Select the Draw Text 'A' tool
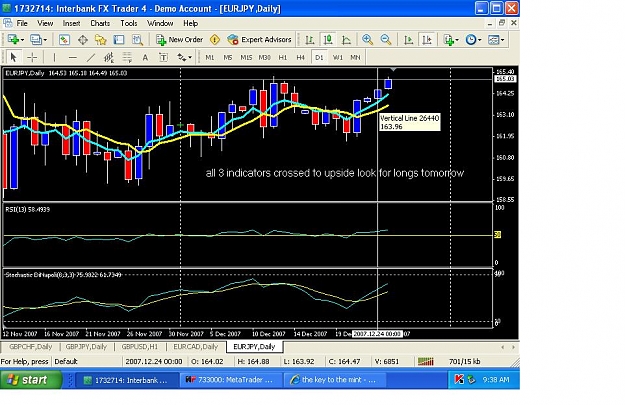 (x=145, y=57)
